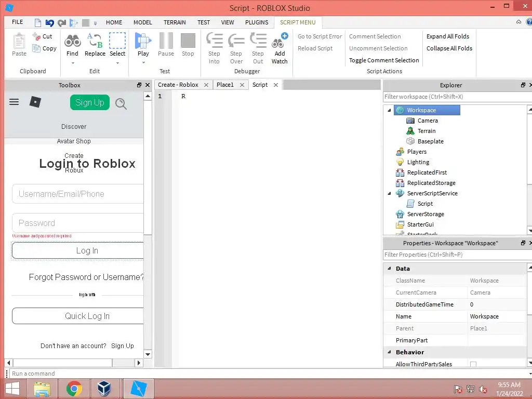Image resolution: width=532 pixels, height=399 pixels.
Task: Collapse the Workspace tree node
Action: point(389,110)
